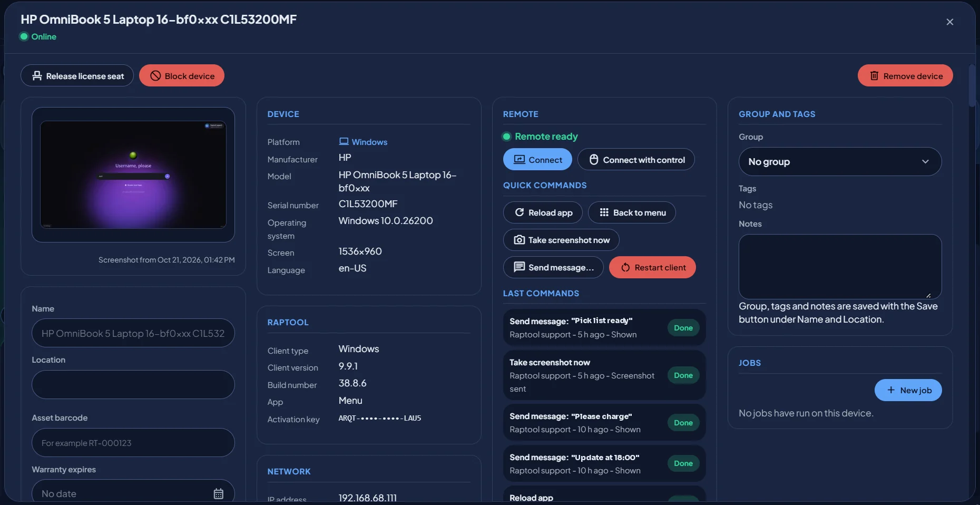Click Remove device trash button
The image size is (980, 505).
[x=905, y=76]
